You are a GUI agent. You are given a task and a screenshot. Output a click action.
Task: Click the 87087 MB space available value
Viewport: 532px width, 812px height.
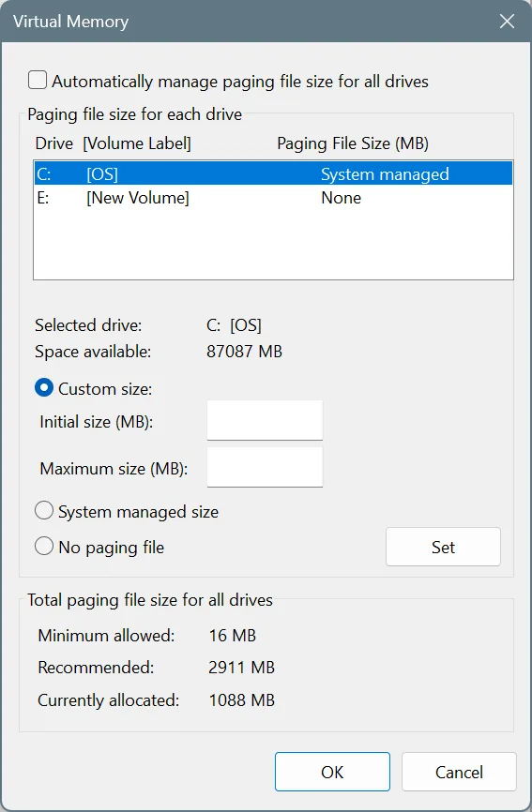coord(244,352)
